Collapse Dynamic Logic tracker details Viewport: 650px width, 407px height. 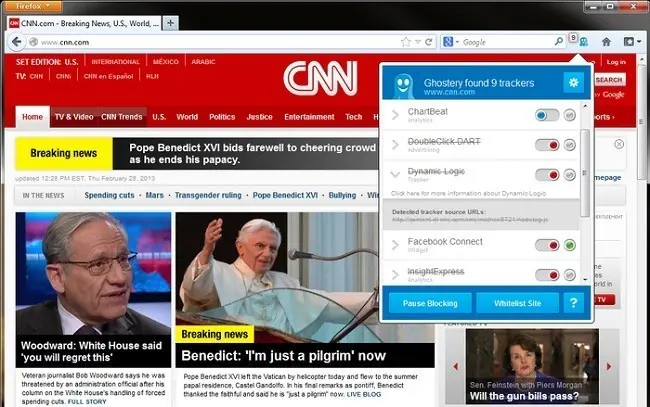pos(395,174)
